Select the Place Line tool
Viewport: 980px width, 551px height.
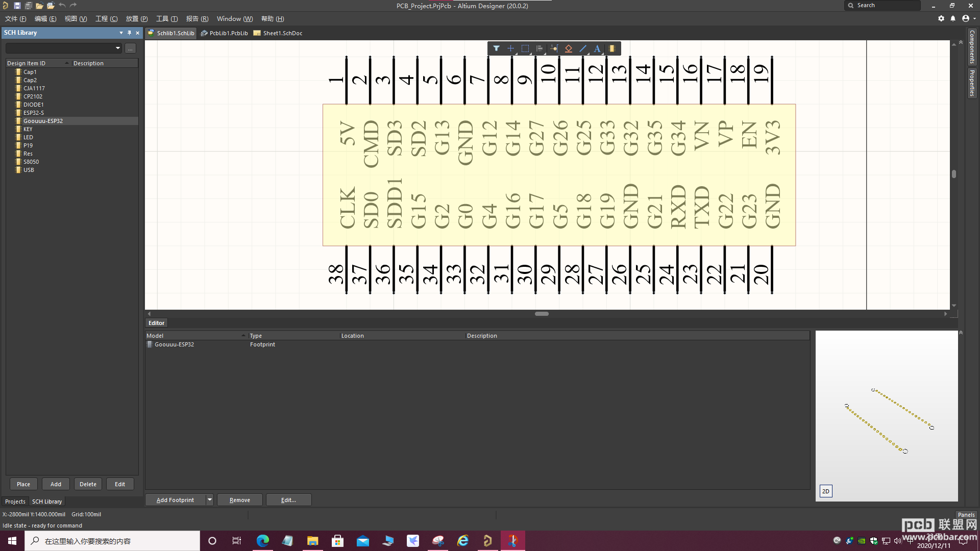click(x=583, y=48)
